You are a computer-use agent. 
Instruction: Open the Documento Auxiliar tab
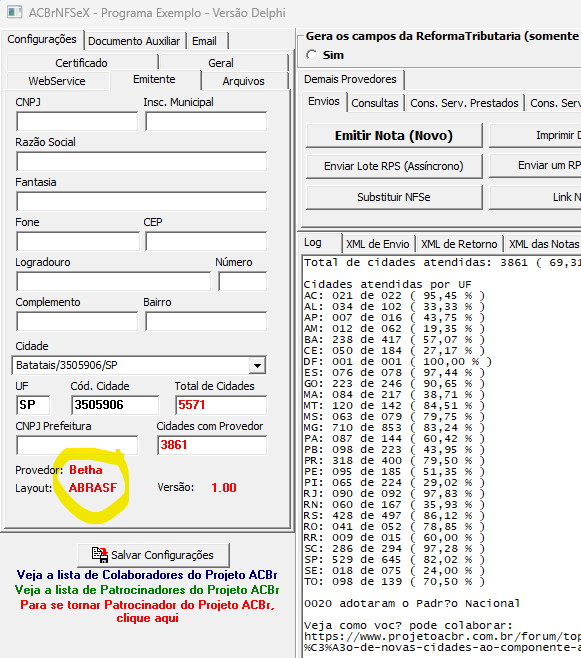[134, 41]
